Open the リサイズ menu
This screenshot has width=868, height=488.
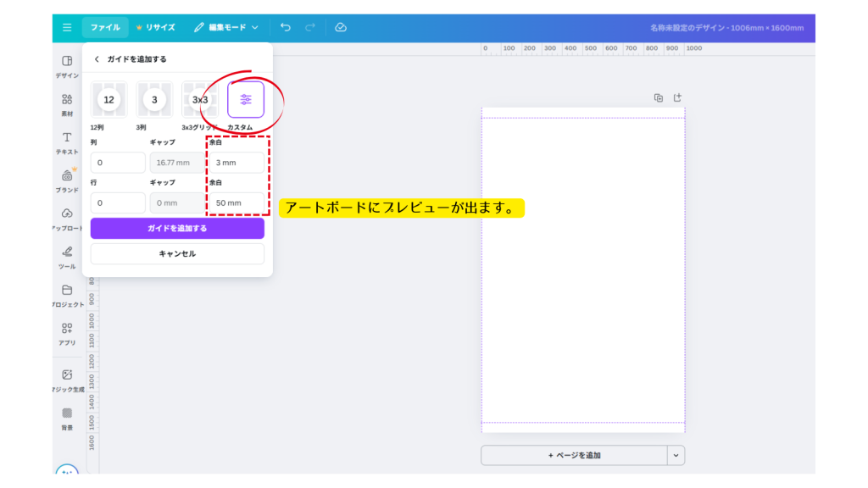click(155, 27)
